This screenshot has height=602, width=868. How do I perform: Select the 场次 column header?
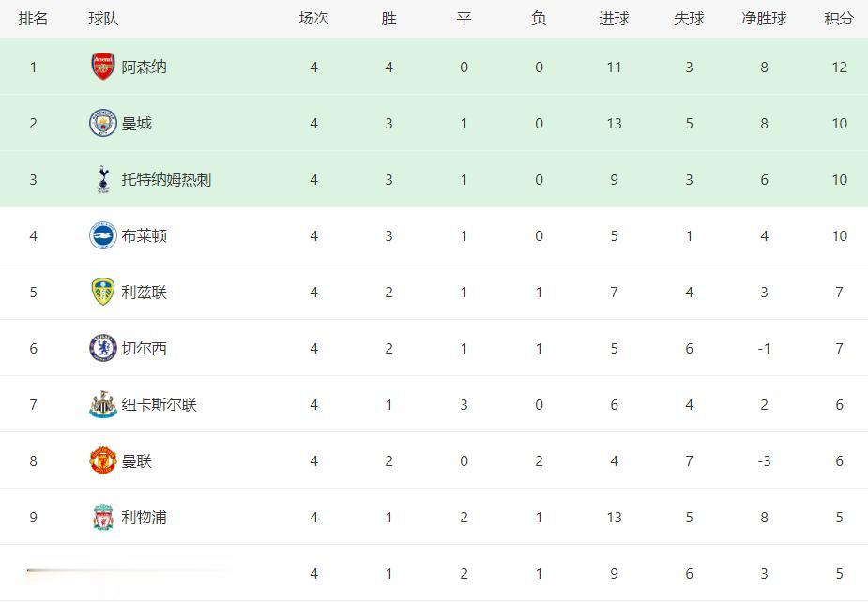(x=313, y=19)
